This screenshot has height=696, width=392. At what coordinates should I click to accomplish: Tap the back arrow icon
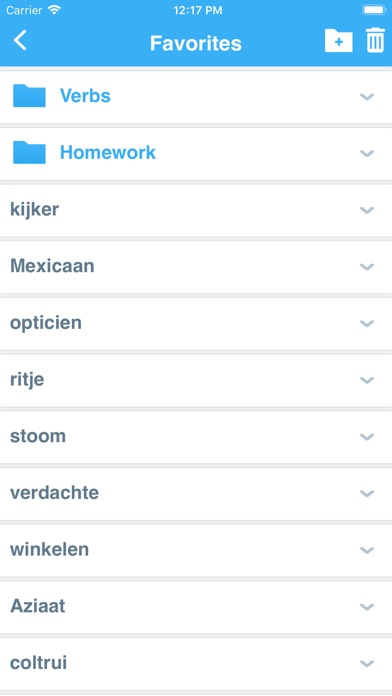(20, 40)
